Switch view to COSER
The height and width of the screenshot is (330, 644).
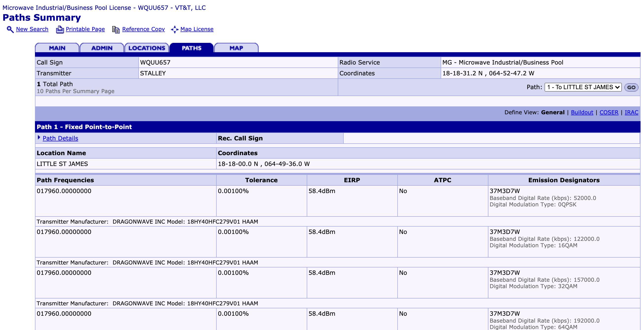(x=609, y=113)
